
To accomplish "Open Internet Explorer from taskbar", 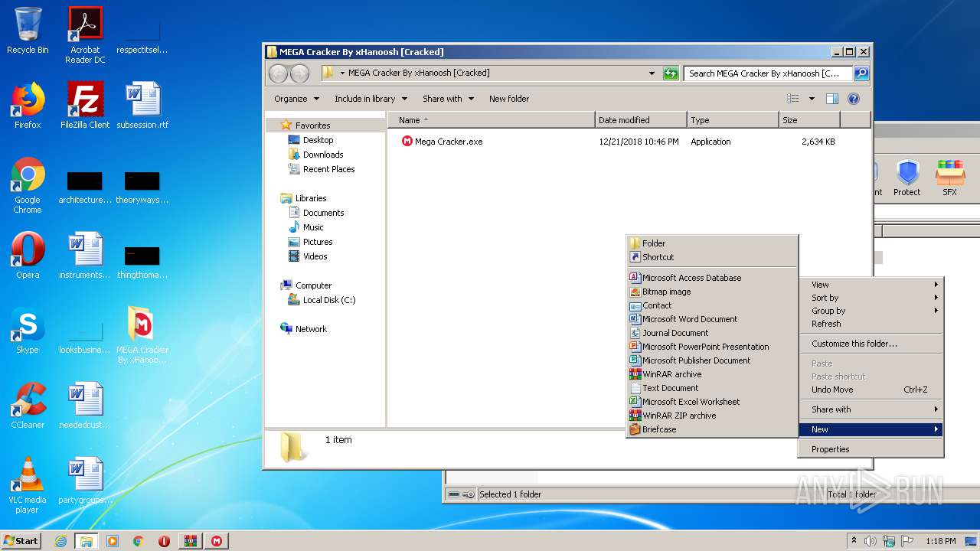I will click(60, 541).
